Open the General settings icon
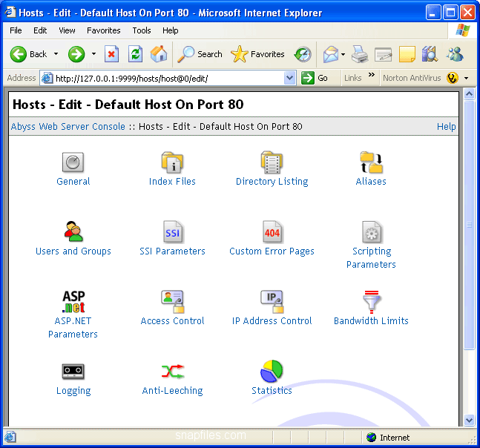 click(73, 162)
